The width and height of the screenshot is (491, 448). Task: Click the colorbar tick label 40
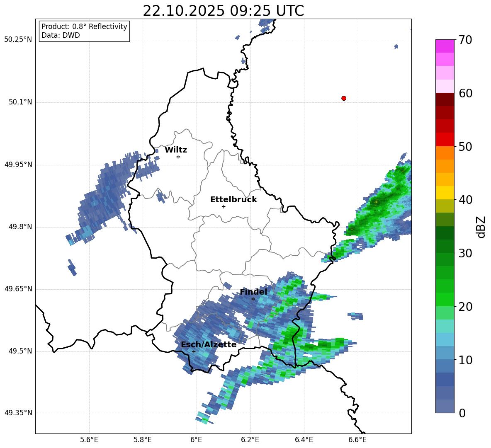465,200
